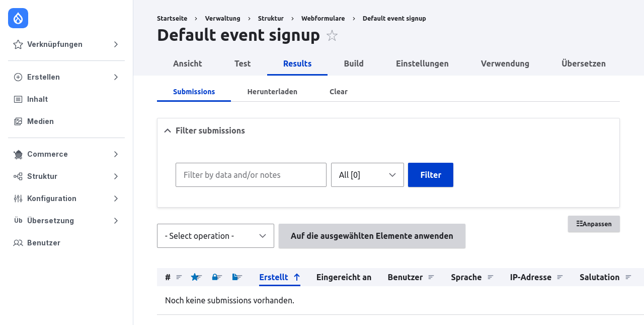Screen dimensions: 644x325
Task: Click the Commerce basket icon
Action: [x=18, y=154]
